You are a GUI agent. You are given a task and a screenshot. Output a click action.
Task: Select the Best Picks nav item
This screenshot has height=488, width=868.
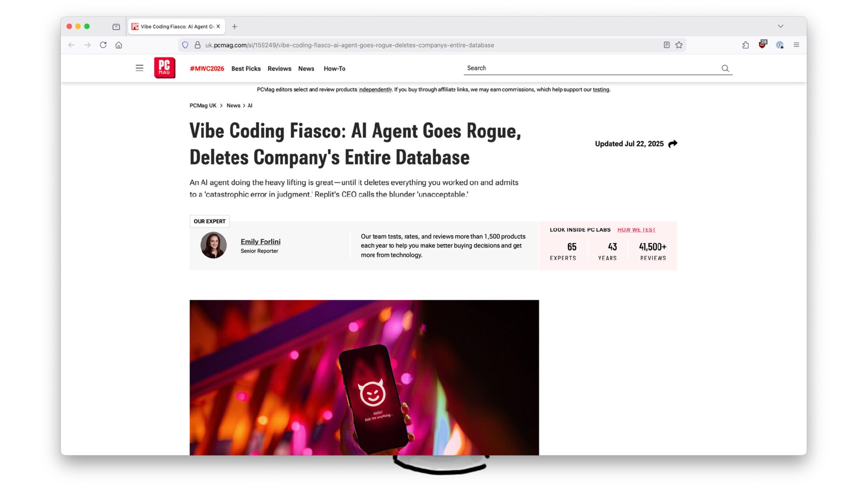tap(246, 69)
